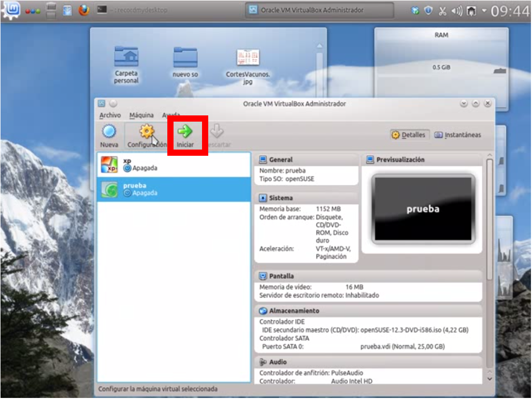Click the Tipo SO: openSUSE text

pyautogui.click(x=286, y=179)
